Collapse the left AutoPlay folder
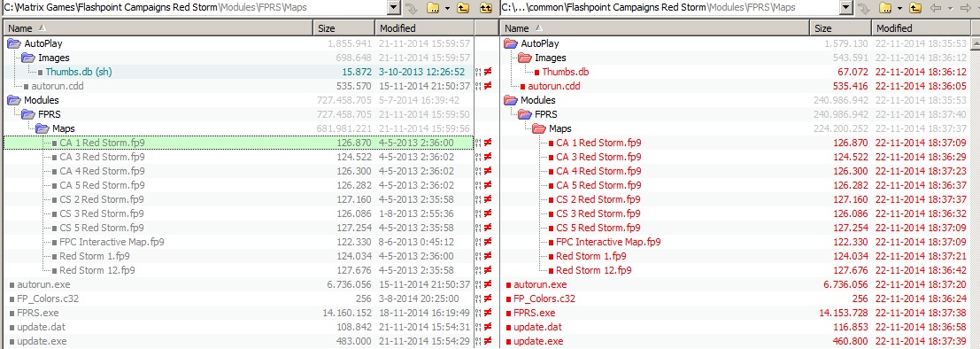 click(x=14, y=43)
